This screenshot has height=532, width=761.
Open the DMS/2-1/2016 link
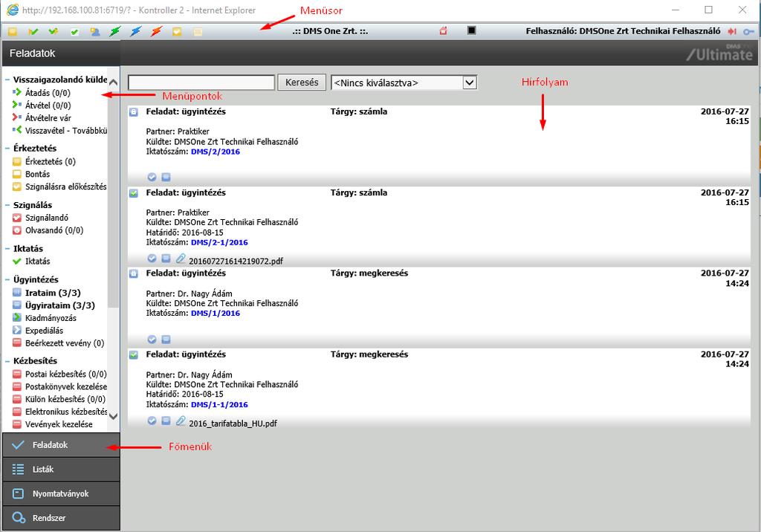(219, 242)
